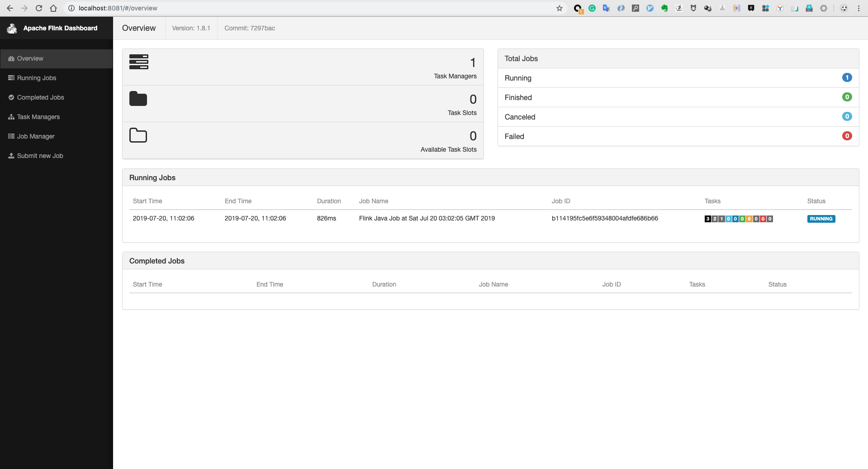Viewport: 868px width, 469px height.
Task: Click the light blue Canceled count badge
Action: (x=847, y=116)
